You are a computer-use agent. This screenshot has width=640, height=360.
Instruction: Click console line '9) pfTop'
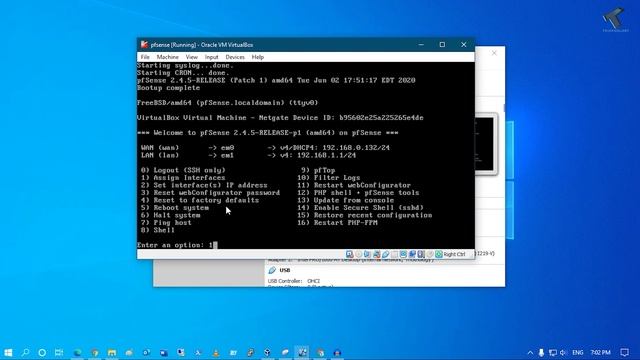pyautogui.click(x=318, y=170)
